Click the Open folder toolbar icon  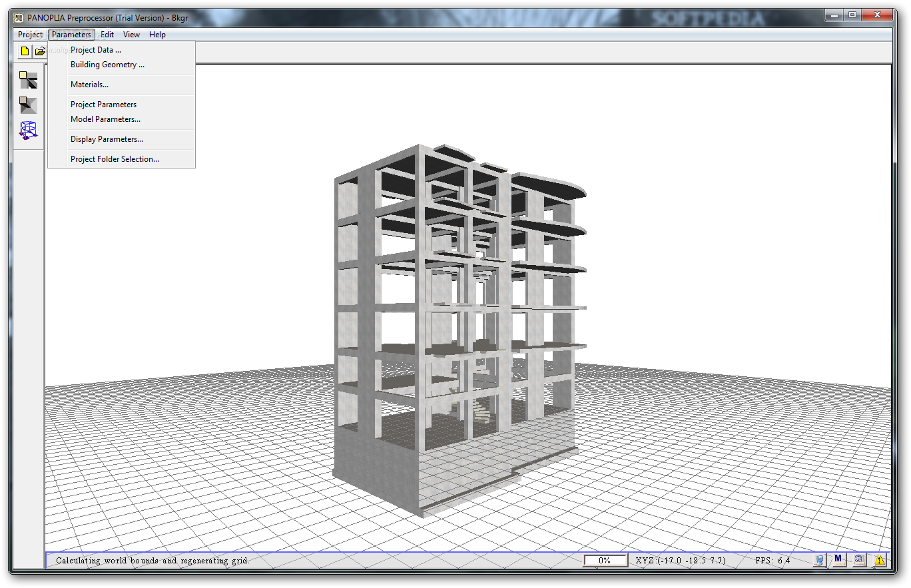[x=40, y=51]
